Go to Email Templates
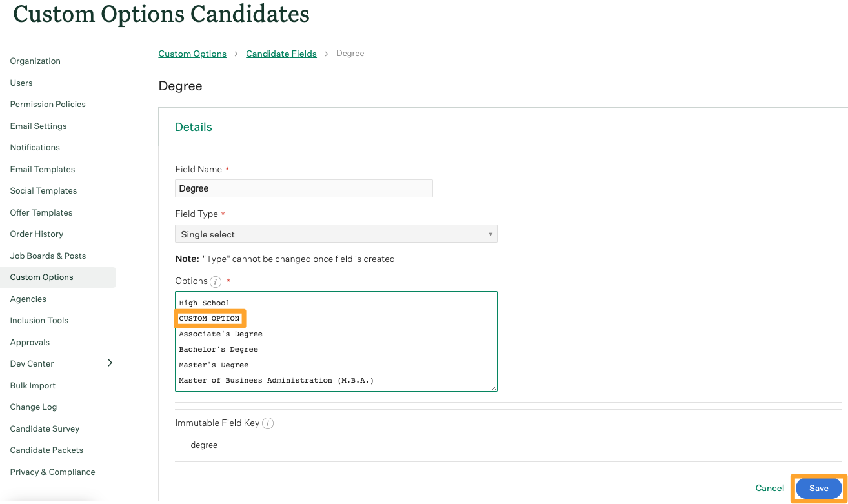The width and height of the screenshot is (848, 504). point(43,169)
